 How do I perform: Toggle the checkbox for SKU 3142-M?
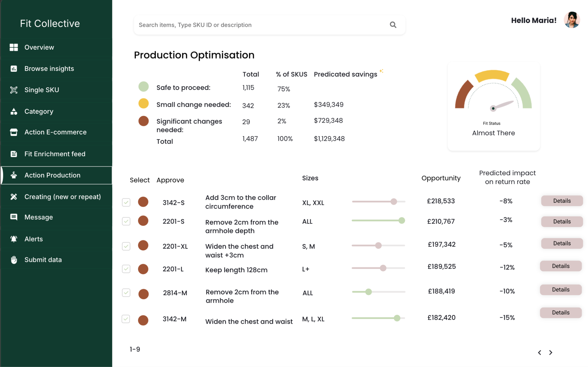coord(126,319)
